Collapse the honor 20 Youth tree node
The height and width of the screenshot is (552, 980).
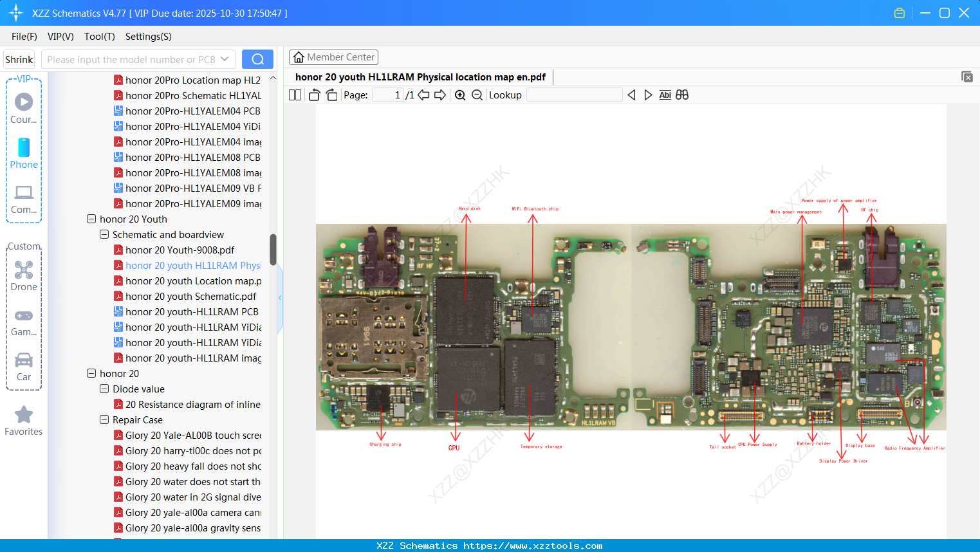point(91,219)
